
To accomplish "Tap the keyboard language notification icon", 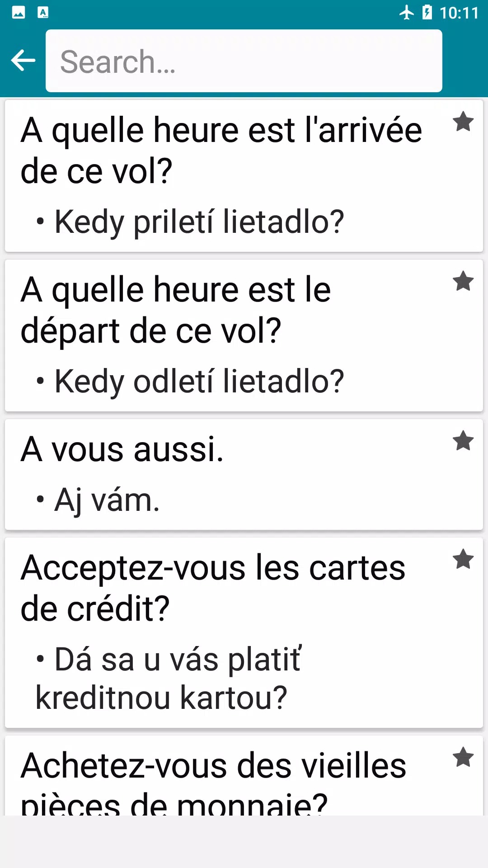I will pos(43,12).
